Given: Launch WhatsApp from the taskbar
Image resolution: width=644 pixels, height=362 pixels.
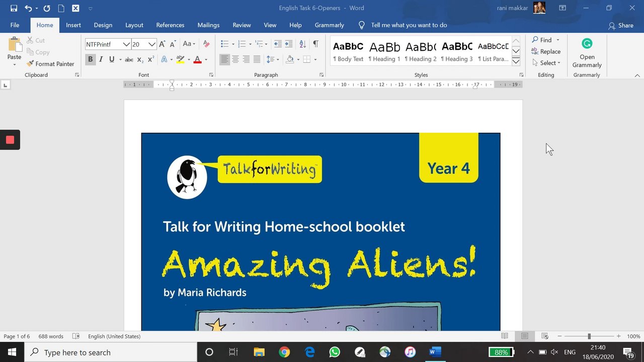Looking at the screenshot, I should coord(335,352).
